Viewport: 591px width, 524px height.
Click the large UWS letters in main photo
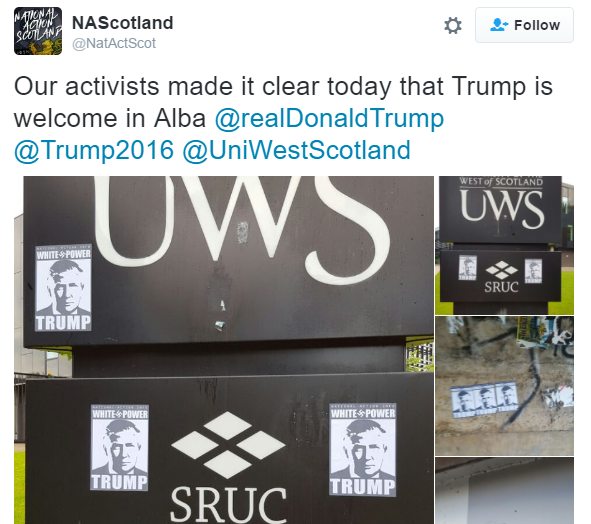241,225
